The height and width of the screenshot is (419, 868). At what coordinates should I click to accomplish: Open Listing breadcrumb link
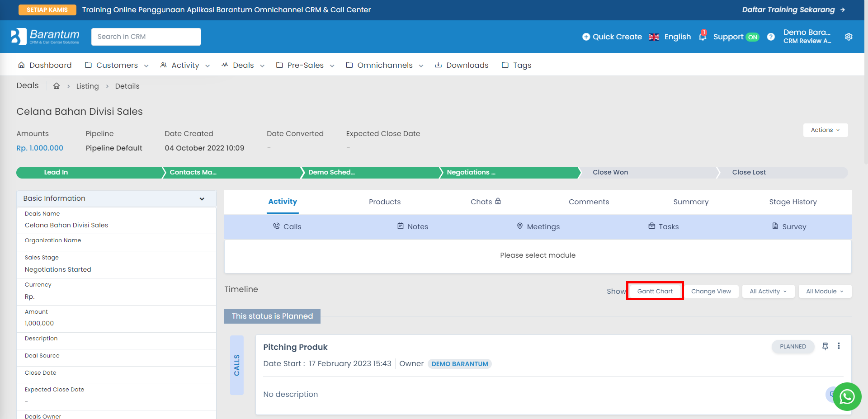87,86
